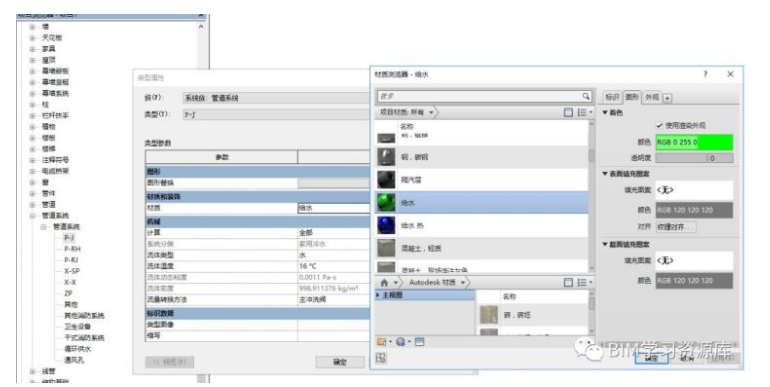Click the 材质 value cell 给水

(x=333, y=208)
